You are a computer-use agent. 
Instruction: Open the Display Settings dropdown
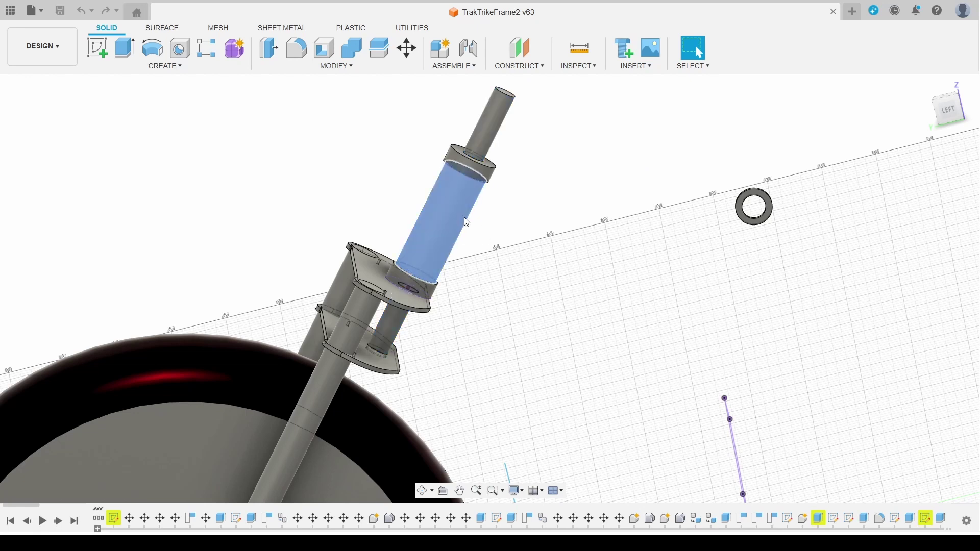pos(516,491)
